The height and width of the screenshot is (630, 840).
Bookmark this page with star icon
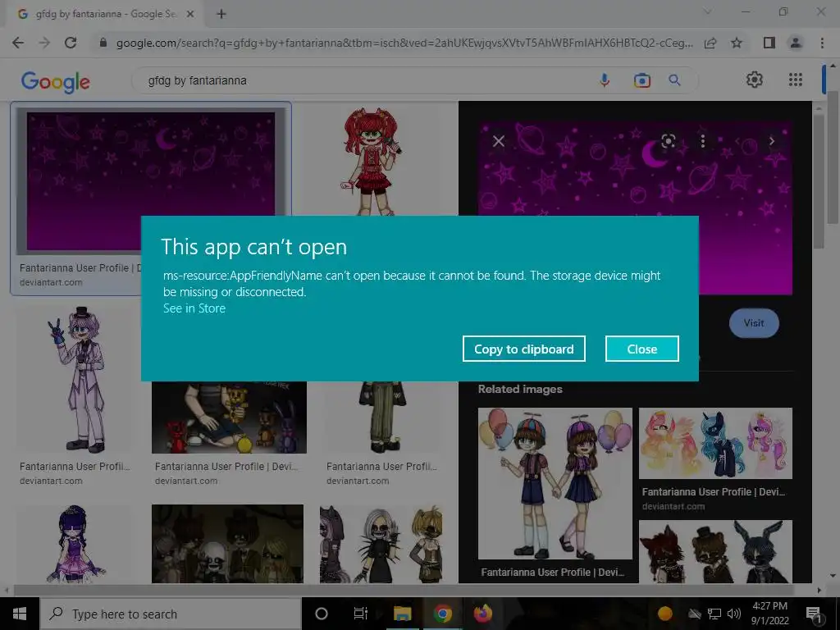[737, 43]
